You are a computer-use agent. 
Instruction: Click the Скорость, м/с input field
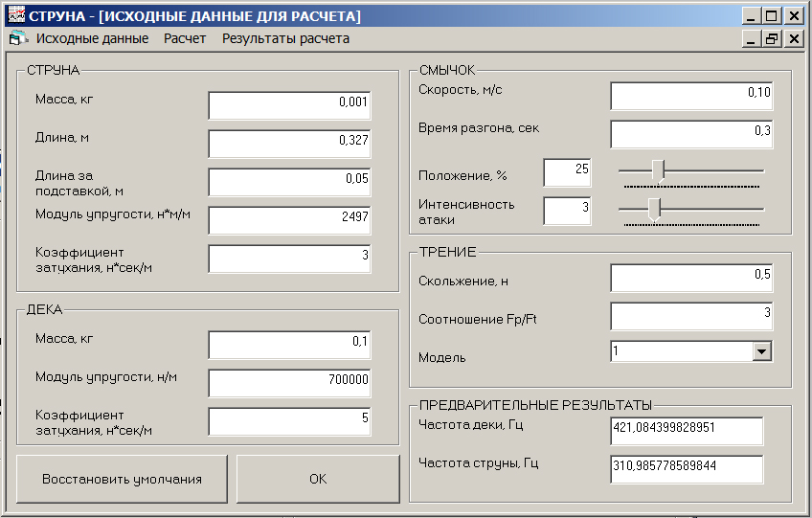(690, 97)
